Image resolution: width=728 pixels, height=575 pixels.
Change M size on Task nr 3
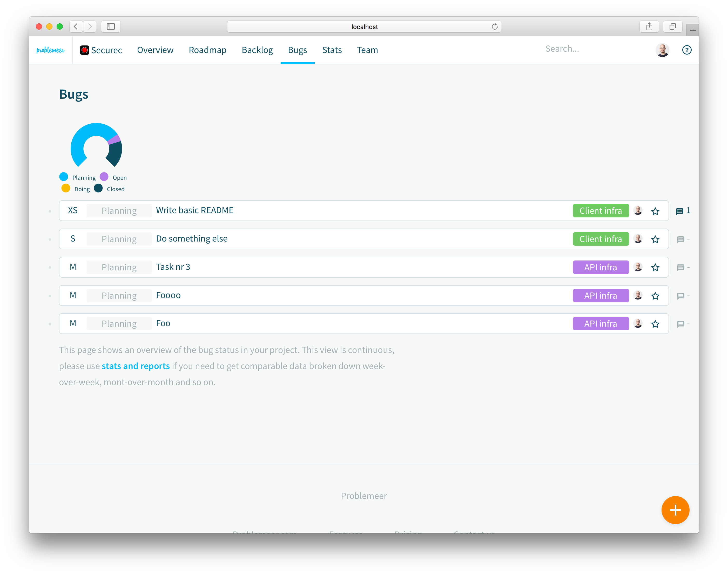(x=73, y=267)
